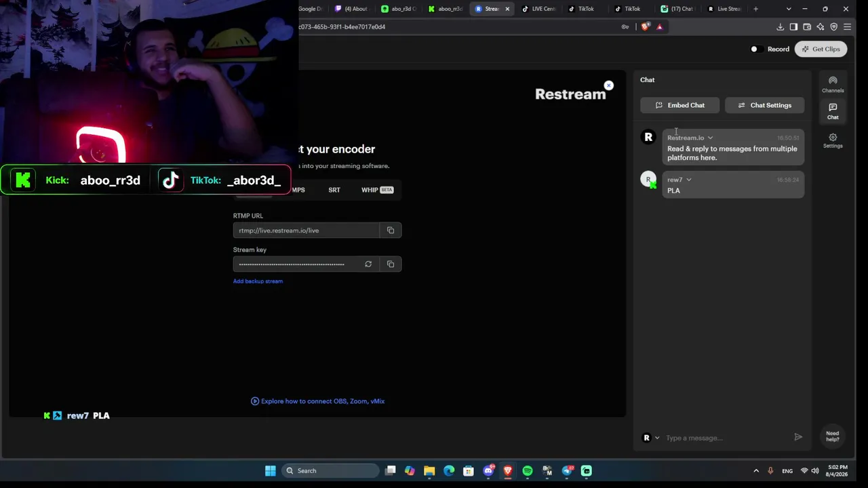
Task: Copy the RTMP URL
Action: [391, 230]
